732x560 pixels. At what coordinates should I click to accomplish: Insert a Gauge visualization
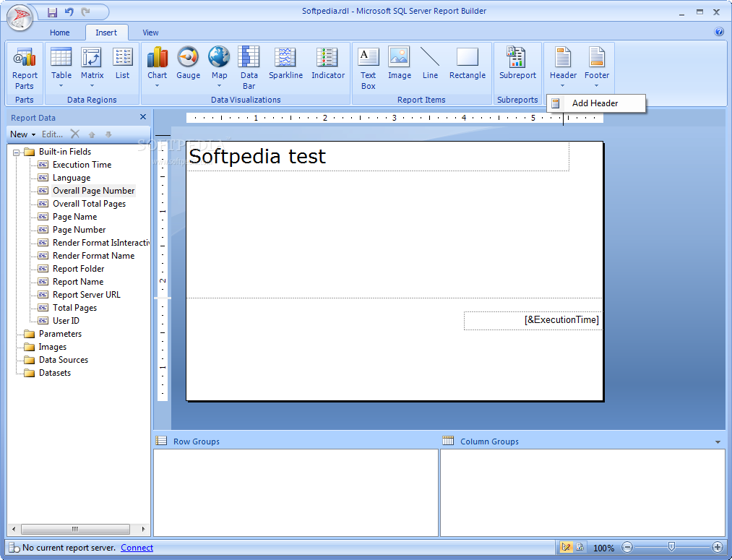point(188,64)
